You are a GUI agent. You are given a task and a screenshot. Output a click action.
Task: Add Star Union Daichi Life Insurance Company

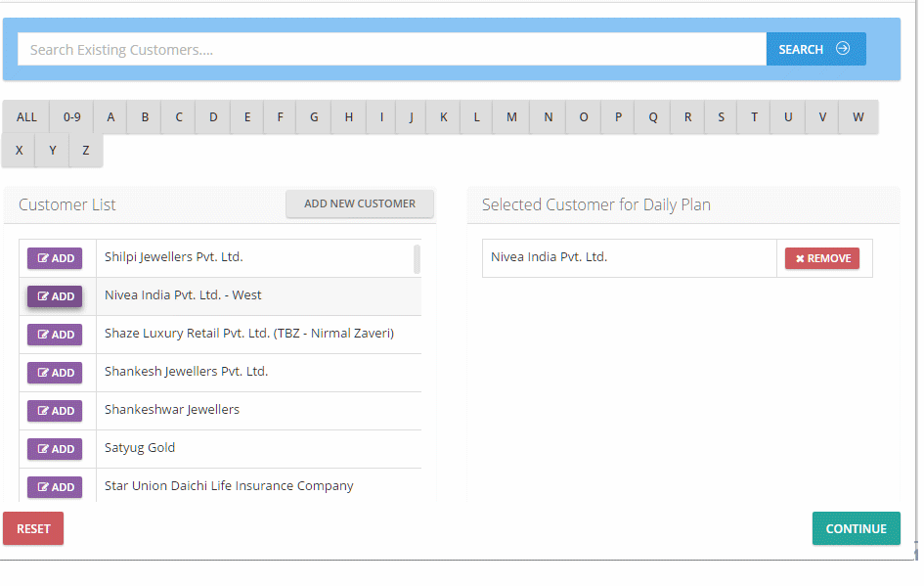(x=55, y=487)
